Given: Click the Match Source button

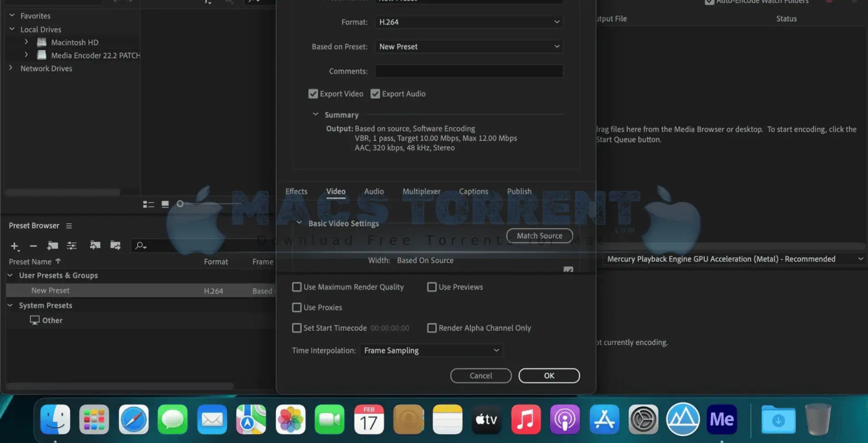Looking at the screenshot, I should pos(540,236).
